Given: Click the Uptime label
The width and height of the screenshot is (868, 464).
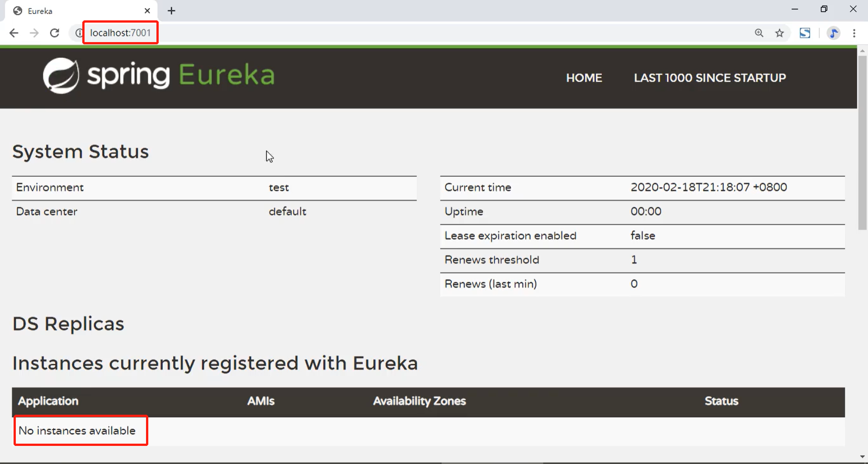Looking at the screenshot, I should click(464, 212).
